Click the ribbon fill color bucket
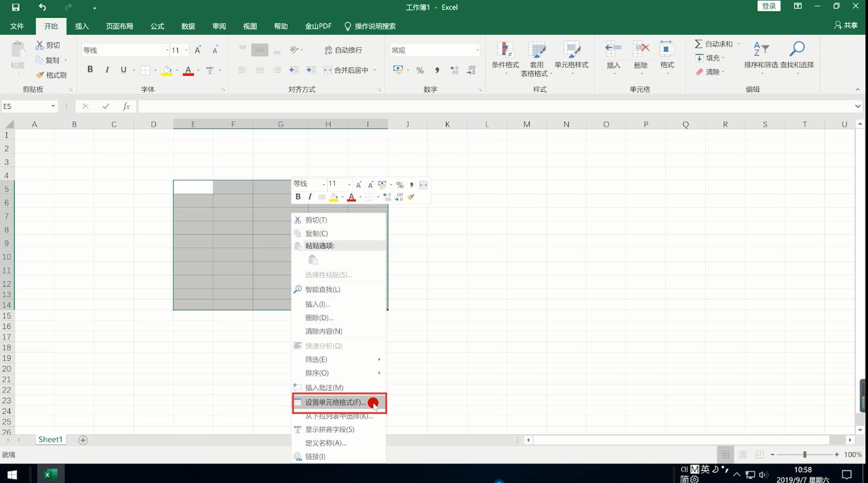The width and height of the screenshot is (868, 483). pos(167,70)
